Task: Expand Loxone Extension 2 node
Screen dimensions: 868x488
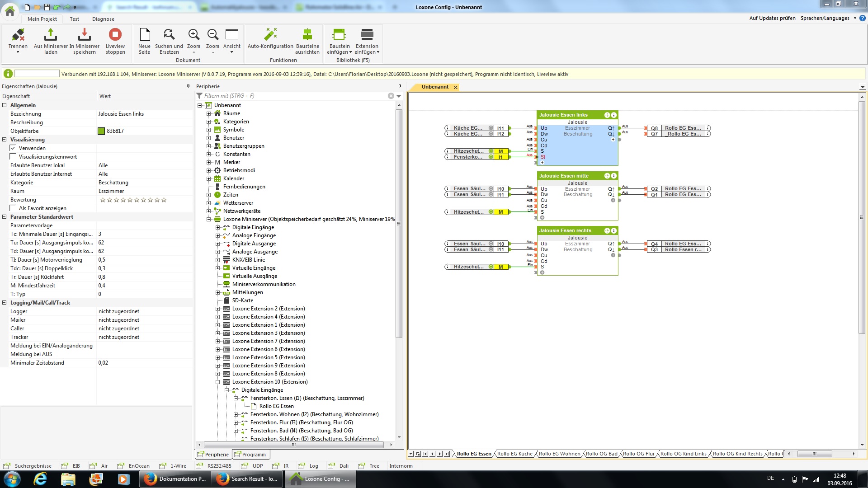Action: point(218,309)
